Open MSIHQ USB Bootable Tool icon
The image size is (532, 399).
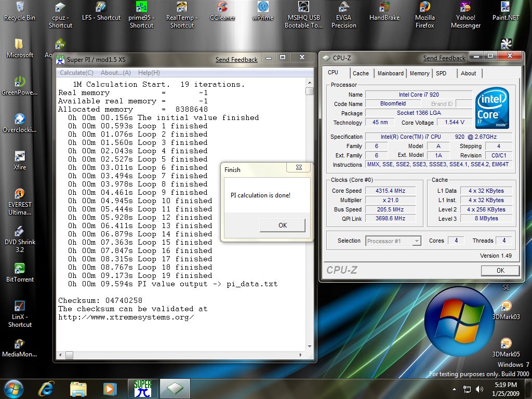[303, 15]
